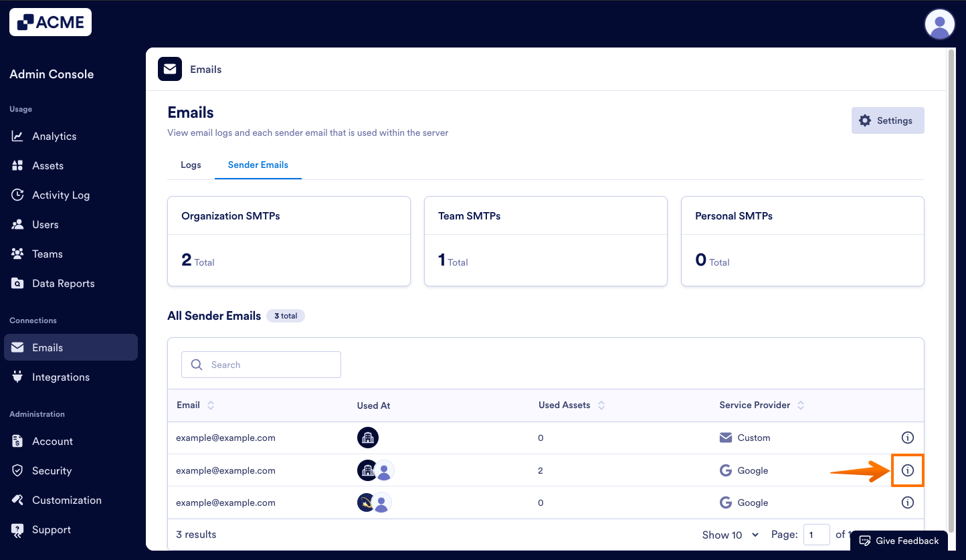The width and height of the screenshot is (966, 560).
Task: Click the Give Feedback button
Action: click(x=899, y=541)
